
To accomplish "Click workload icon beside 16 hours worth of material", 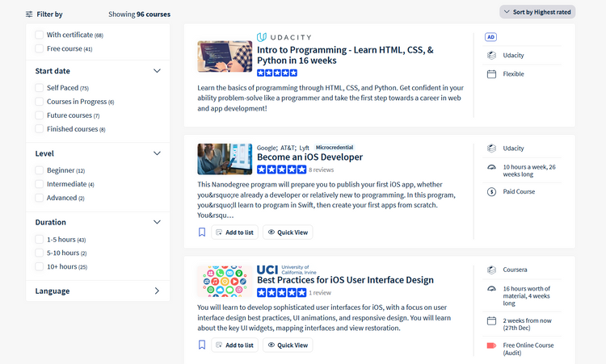I will (x=491, y=289).
